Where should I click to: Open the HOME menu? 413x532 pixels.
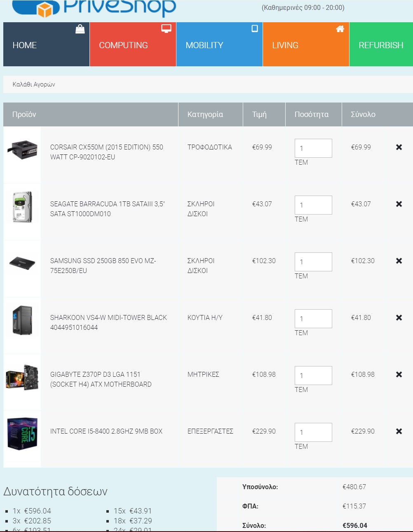[46, 44]
